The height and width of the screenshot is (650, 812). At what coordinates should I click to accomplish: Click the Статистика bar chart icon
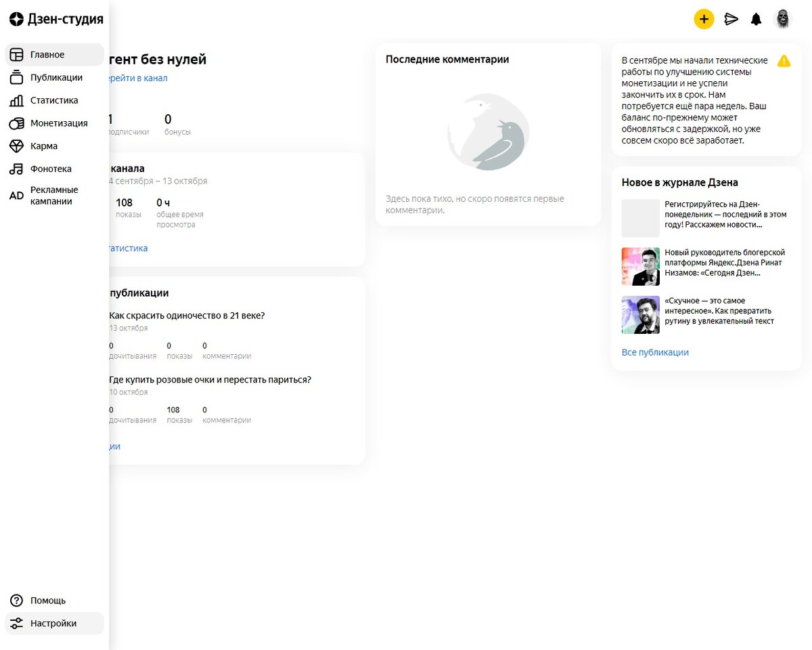click(x=17, y=100)
